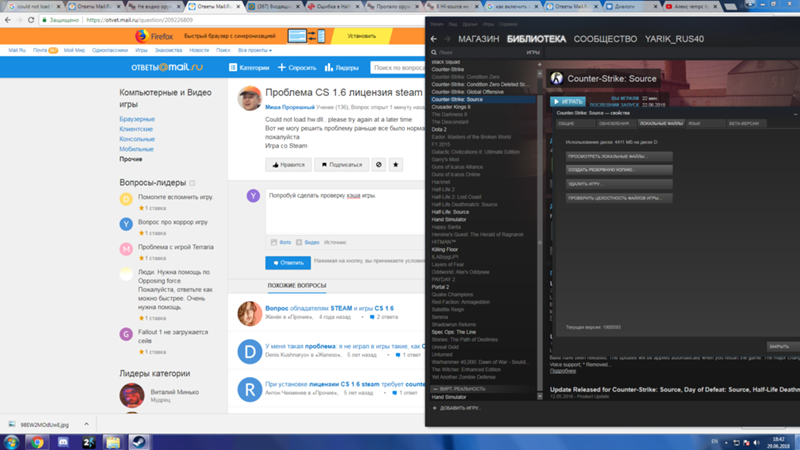Image resolution: width=800 pixels, height=450 pixels.
Task: Click Chrome address bar URL
Action: (139, 20)
